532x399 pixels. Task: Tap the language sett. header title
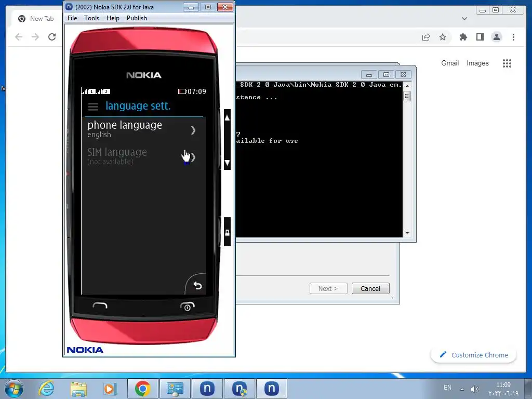tap(138, 106)
